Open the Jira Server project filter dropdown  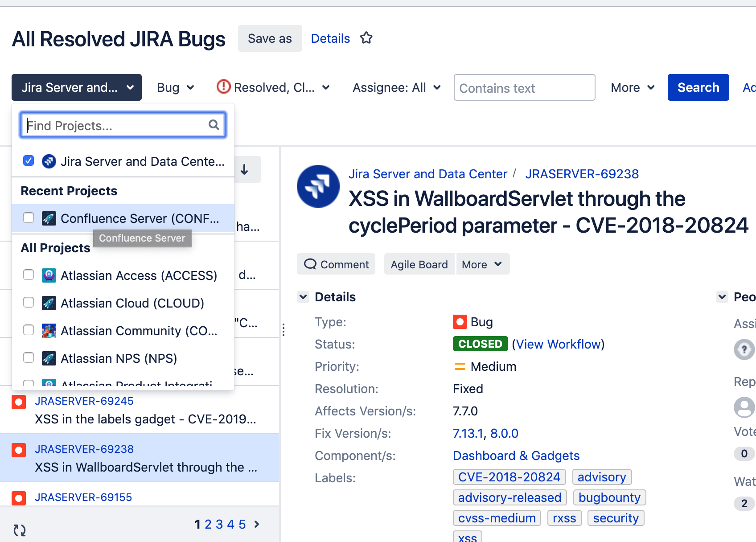pyautogui.click(x=77, y=87)
